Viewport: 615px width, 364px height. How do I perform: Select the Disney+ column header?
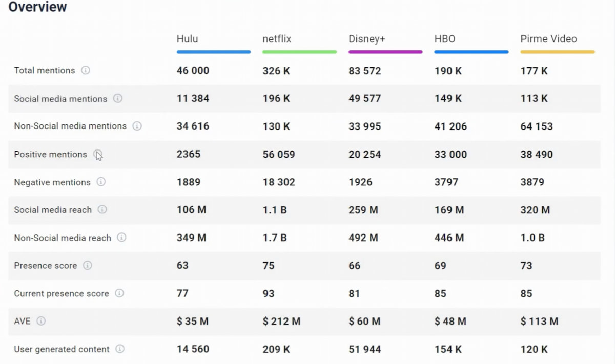[367, 39]
